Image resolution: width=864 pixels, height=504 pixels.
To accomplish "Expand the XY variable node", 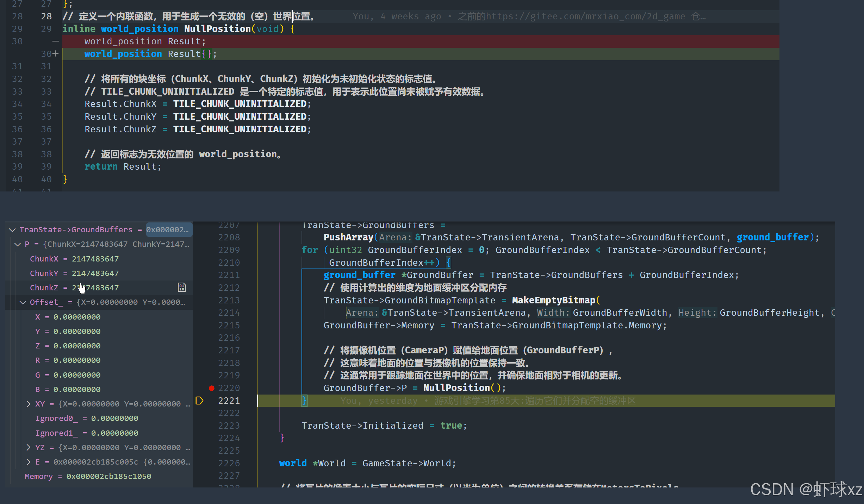I will [x=28, y=404].
